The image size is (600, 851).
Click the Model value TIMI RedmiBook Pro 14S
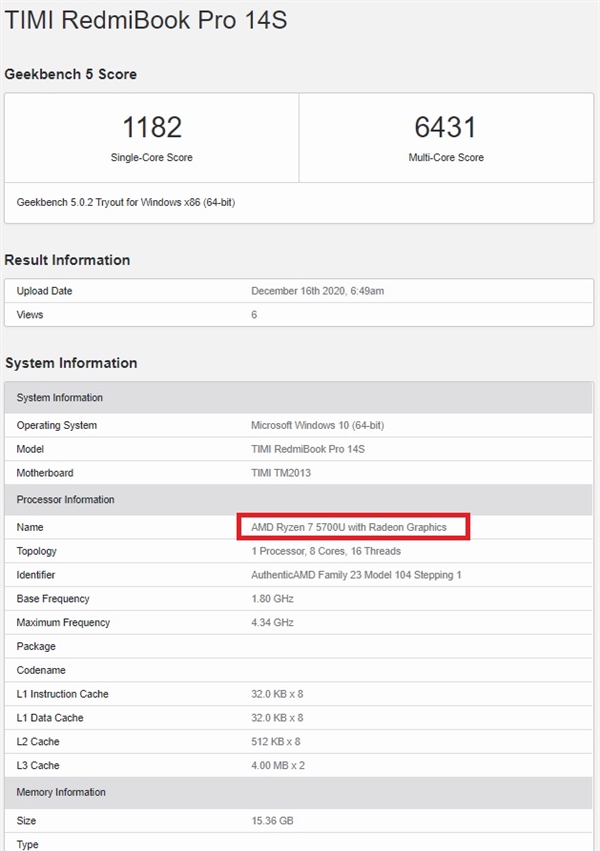coord(308,449)
